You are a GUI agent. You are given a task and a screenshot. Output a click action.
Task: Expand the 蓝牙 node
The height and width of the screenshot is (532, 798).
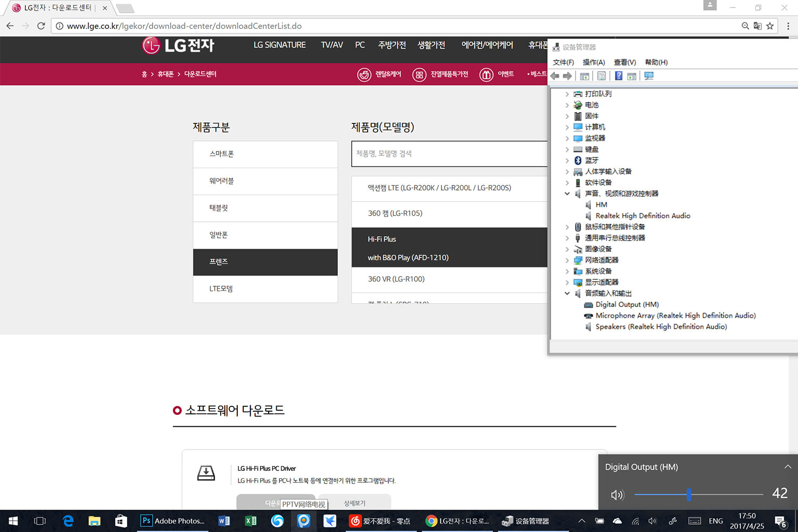pyautogui.click(x=567, y=161)
